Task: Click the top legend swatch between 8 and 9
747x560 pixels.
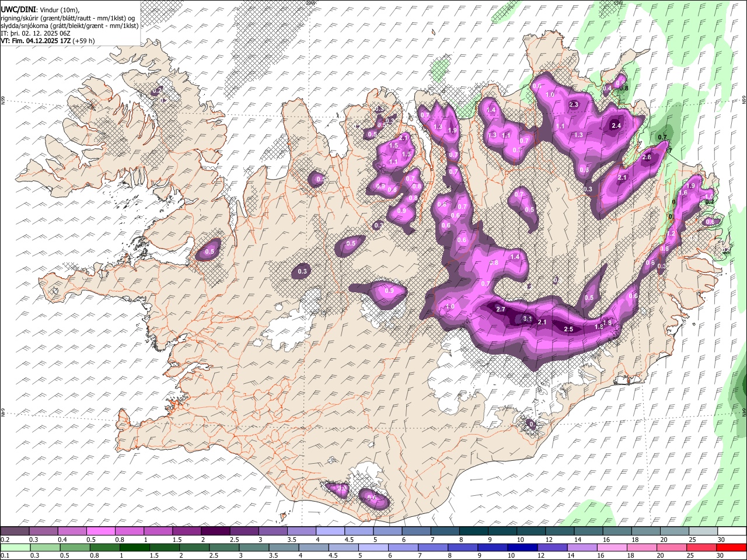Action: tap(473, 531)
